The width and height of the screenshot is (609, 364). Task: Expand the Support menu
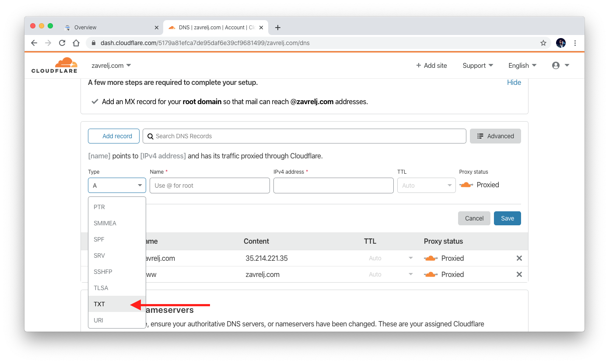478,66
